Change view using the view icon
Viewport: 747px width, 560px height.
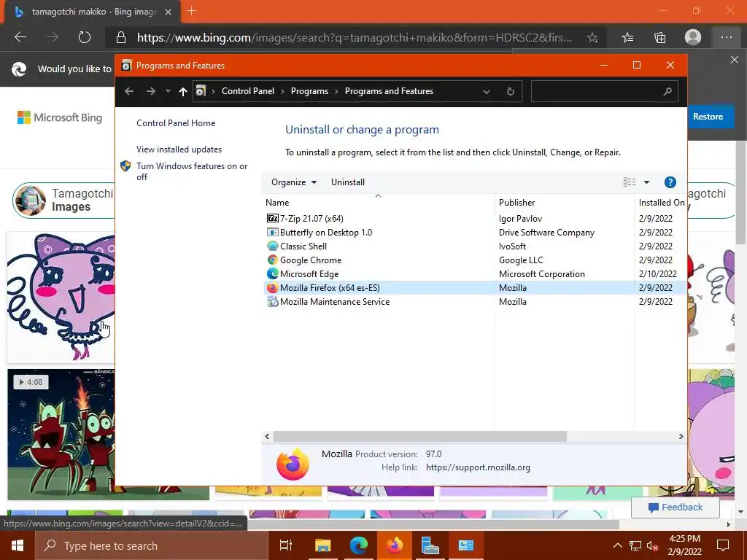[x=630, y=182]
